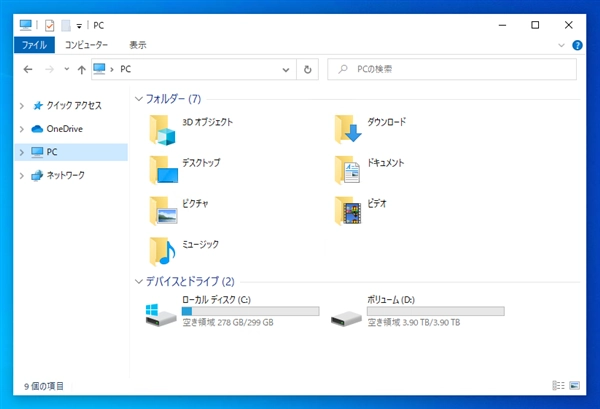Image resolution: width=600 pixels, height=409 pixels.
Task: Click the 3D オブジェクト label
Action: (x=207, y=122)
